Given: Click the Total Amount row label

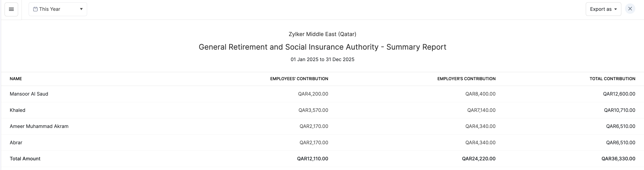Looking at the screenshot, I should pos(25,159).
